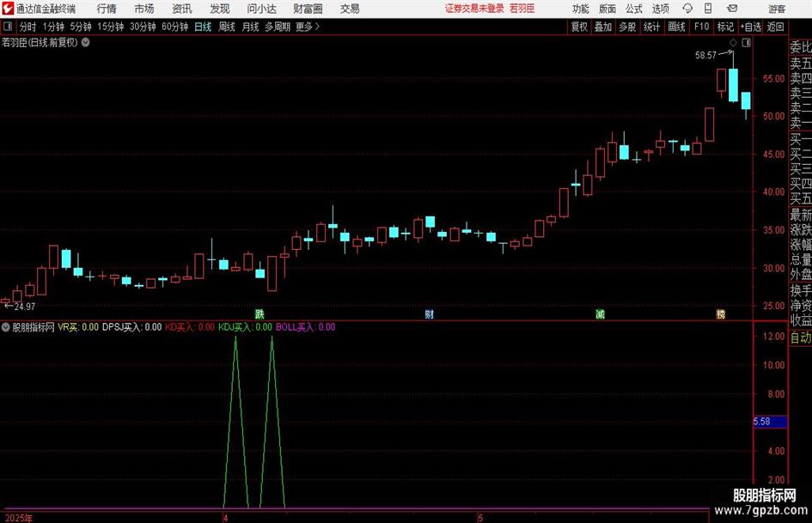This screenshot has height=523, width=812.
Task: Open the mail envelope icon
Action: click(732, 9)
